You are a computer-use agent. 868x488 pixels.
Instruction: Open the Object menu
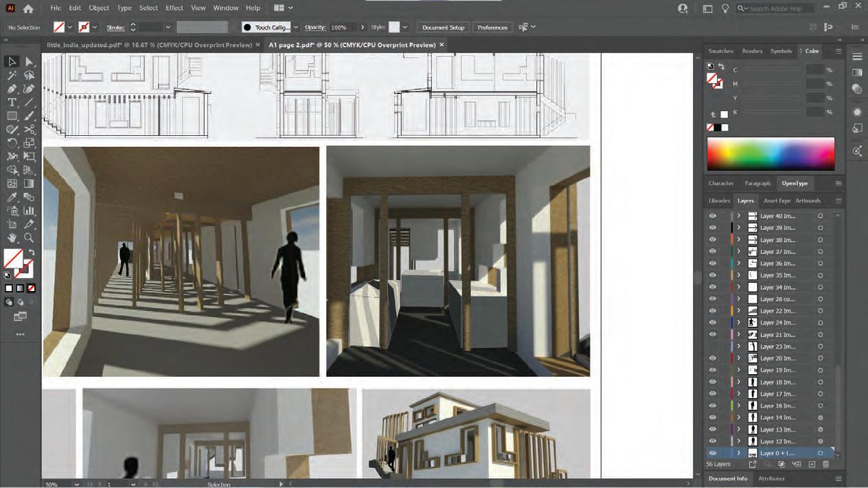(x=99, y=8)
